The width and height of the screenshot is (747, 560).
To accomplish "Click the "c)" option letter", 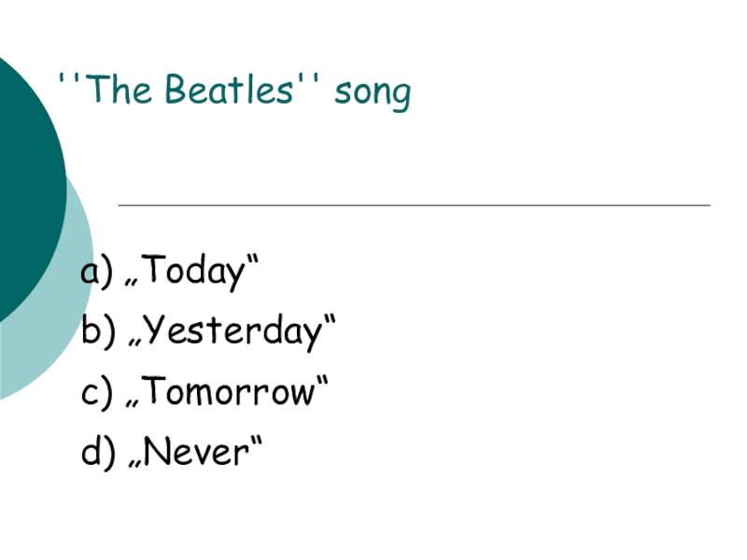I will [x=97, y=392].
